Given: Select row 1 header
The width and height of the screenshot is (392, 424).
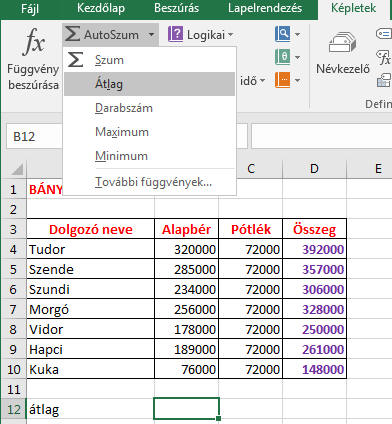Looking at the screenshot, I should [x=13, y=189].
